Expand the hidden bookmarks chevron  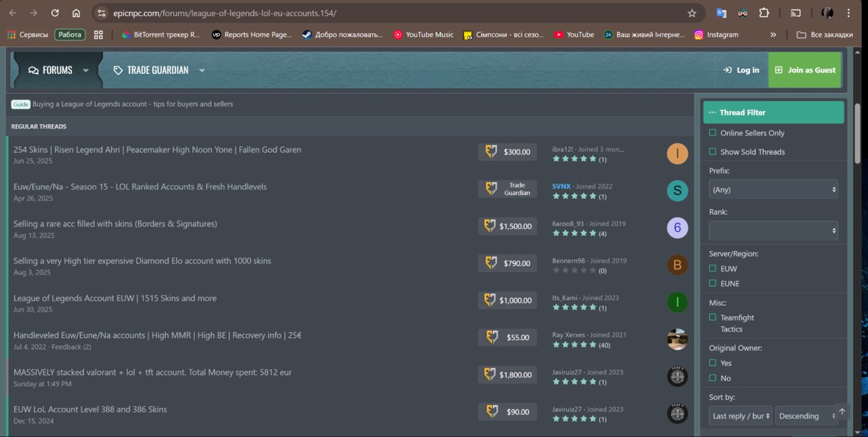tap(773, 35)
